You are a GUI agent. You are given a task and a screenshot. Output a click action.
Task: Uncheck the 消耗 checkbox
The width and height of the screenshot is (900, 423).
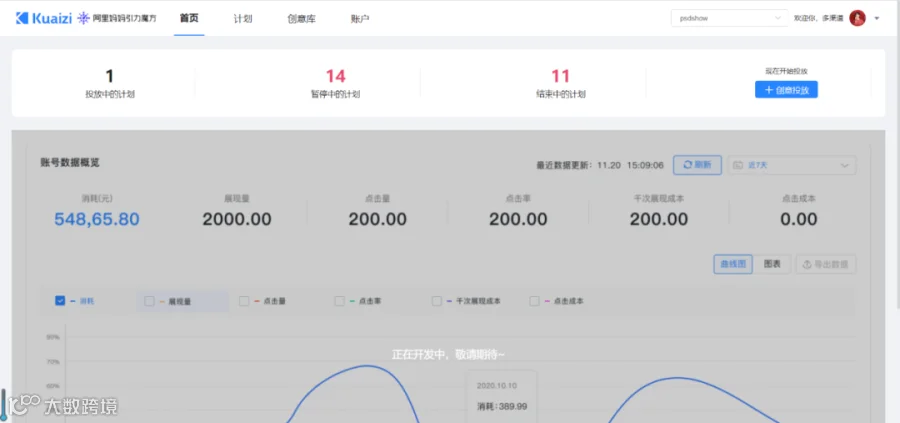coord(60,301)
